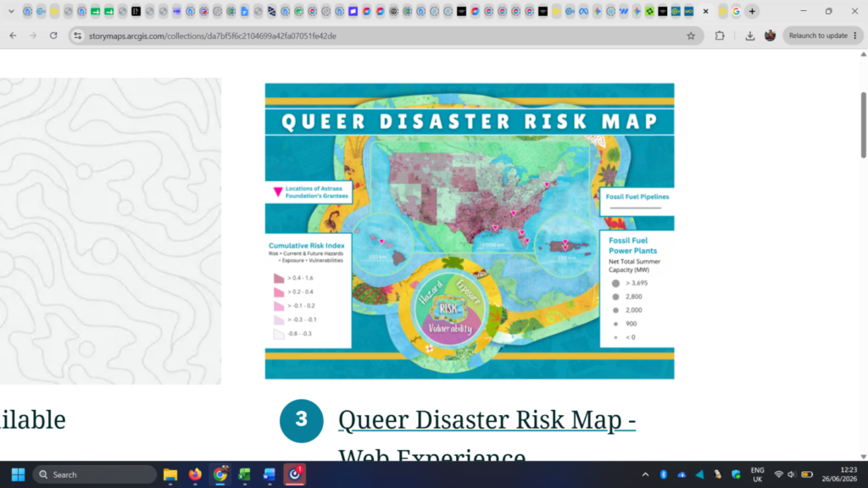Open the clock and date 12:23 panel
Viewport: 868px width, 488px height.
(x=839, y=474)
